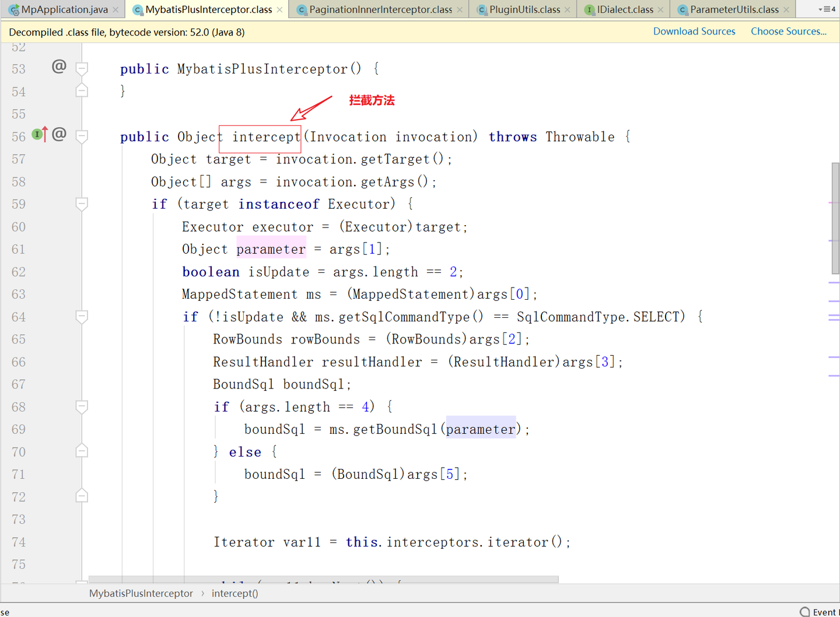Collapse the args.length if-block on line 68

tap(82, 406)
